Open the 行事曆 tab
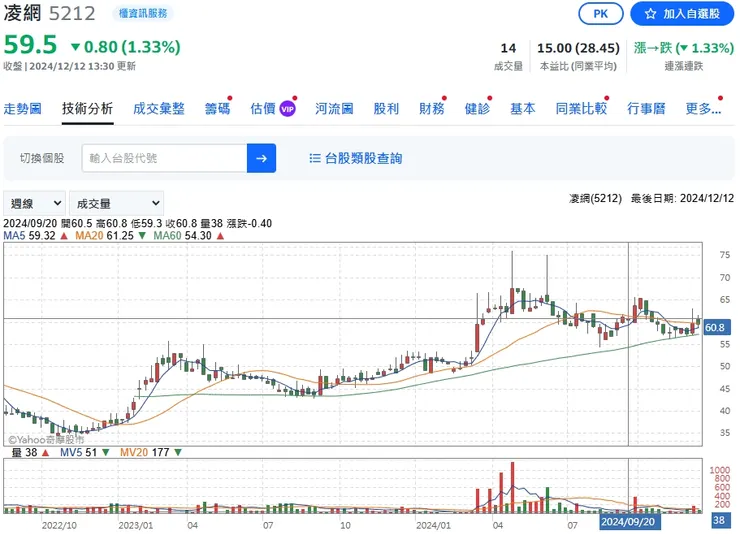740x534 pixels. tap(646, 109)
